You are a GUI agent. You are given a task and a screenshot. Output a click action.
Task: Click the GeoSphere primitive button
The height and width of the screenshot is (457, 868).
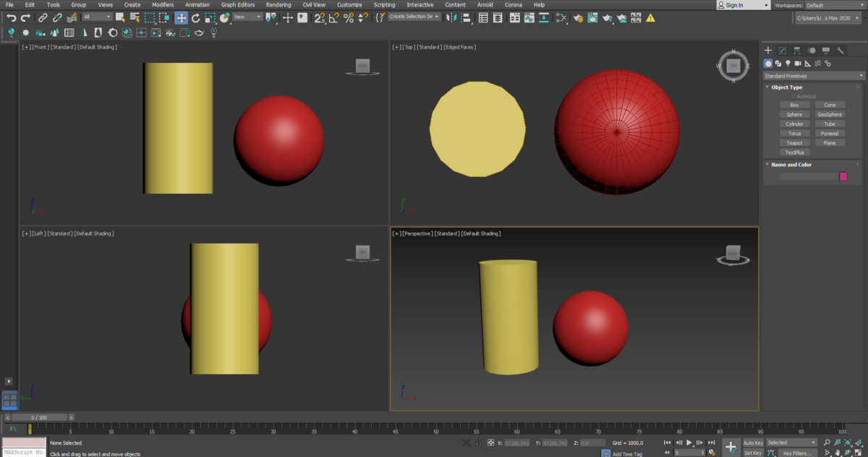coord(829,114)
